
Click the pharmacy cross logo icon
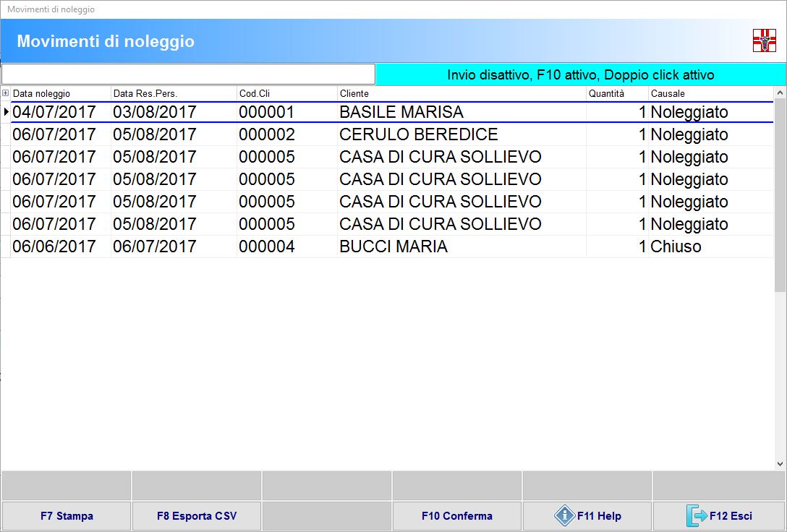tap(764, 41)
